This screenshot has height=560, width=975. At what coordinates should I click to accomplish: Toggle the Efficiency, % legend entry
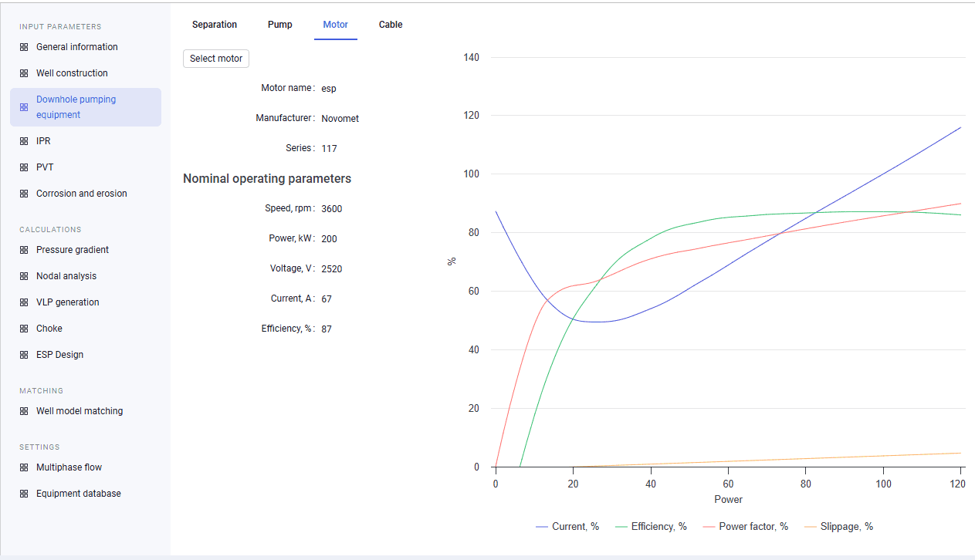(x=651, y=527)
